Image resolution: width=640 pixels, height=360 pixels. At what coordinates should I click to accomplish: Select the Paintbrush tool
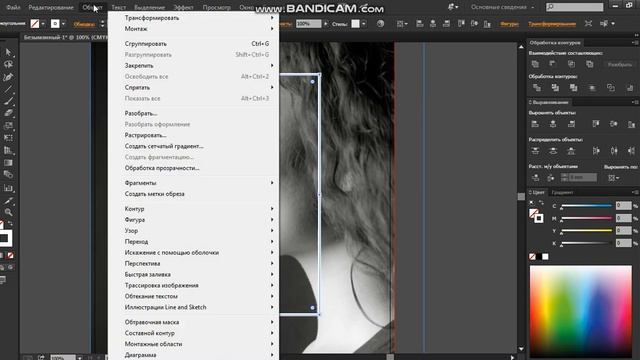(x=8, y=101)
